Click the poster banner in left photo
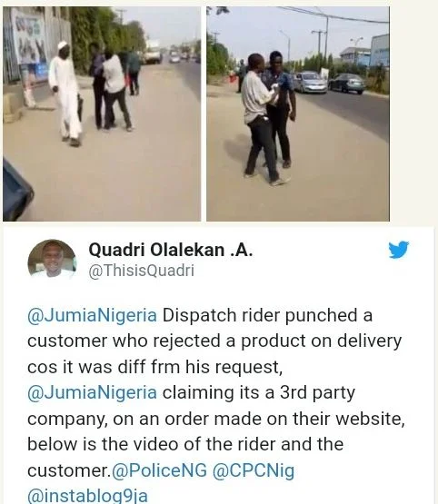Screen dimensions: 438x504 (30, 38)
